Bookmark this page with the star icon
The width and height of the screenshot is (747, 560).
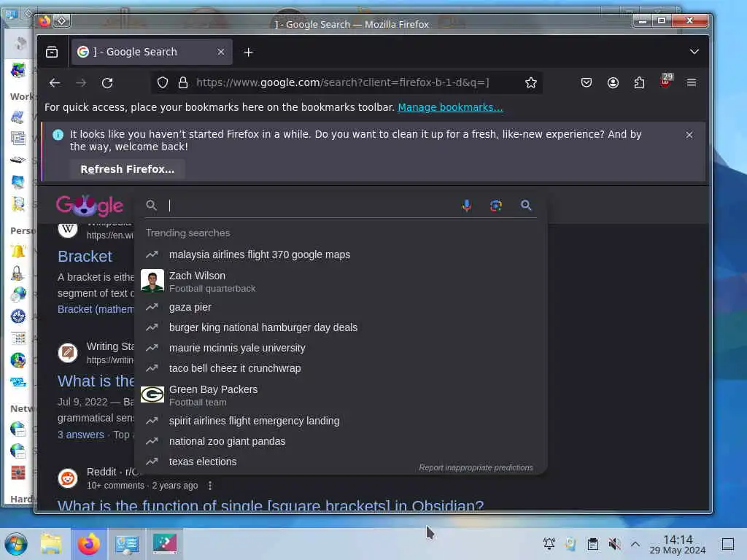(x=531, y=83)
